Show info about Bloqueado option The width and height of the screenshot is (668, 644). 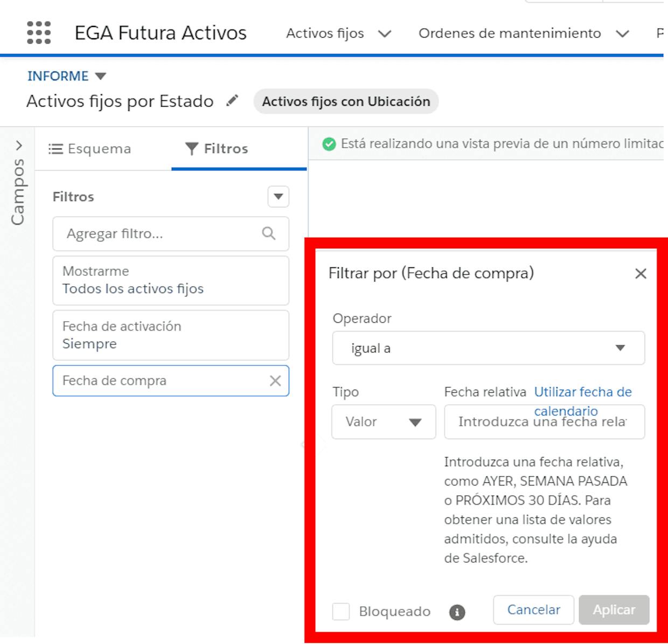click(457, 612)
